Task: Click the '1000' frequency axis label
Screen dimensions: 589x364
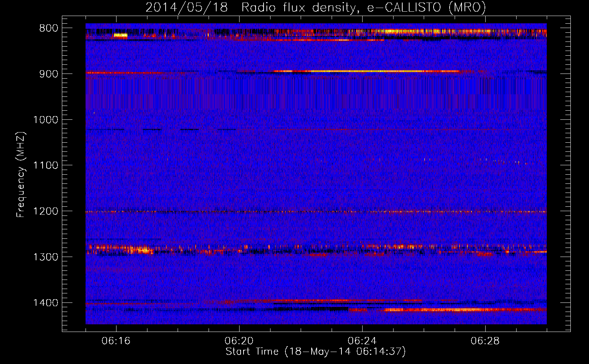Action: [46, 120]
